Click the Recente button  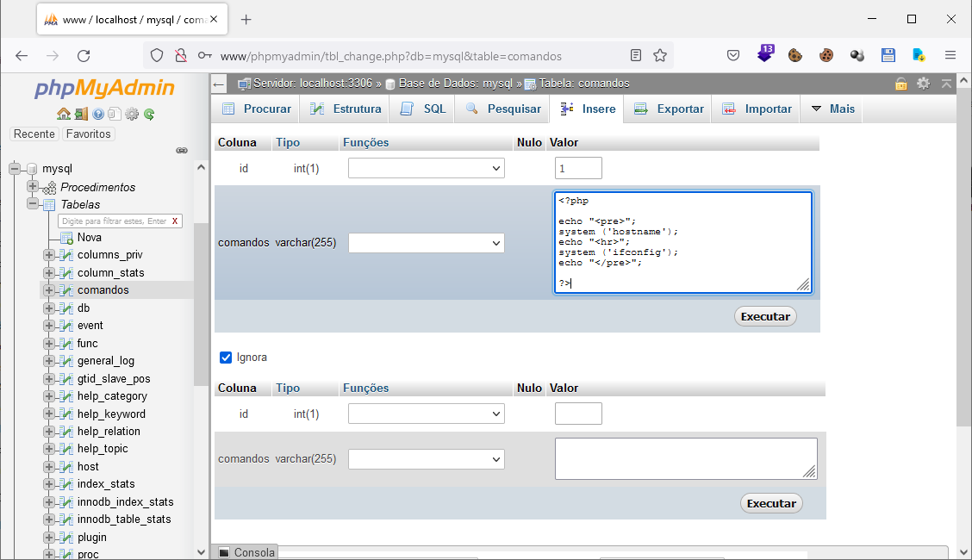34,134
